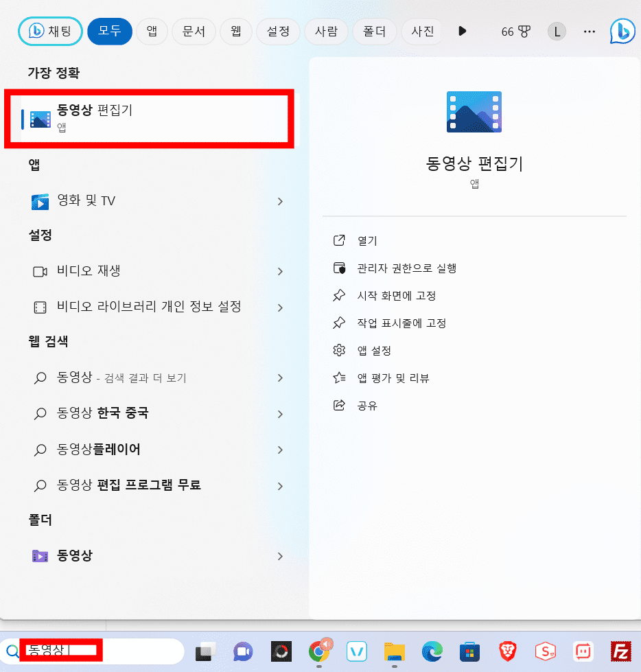Open File Explorer from the taskbar
Screen dimensions: 641x672
pyautogui.click(x=394, y=651)
